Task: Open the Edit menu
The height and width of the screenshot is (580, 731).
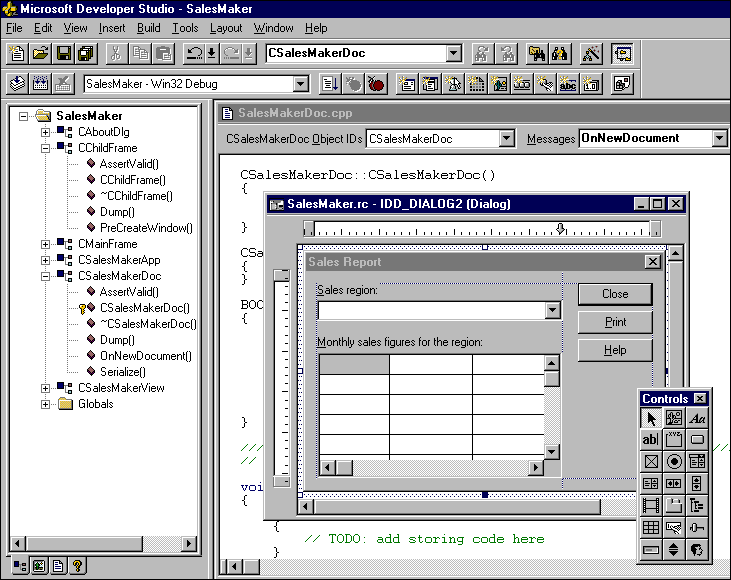Action: click(43, 28)
